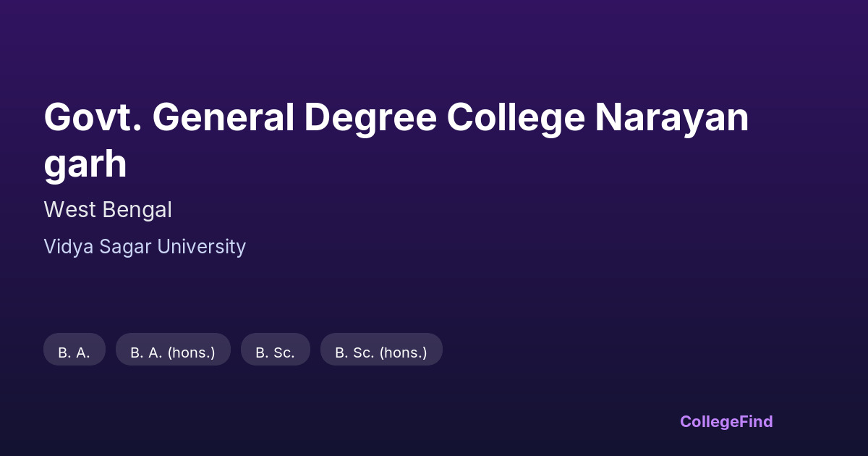Click the word "garh" on the title's second line

(x=85, y=165)
